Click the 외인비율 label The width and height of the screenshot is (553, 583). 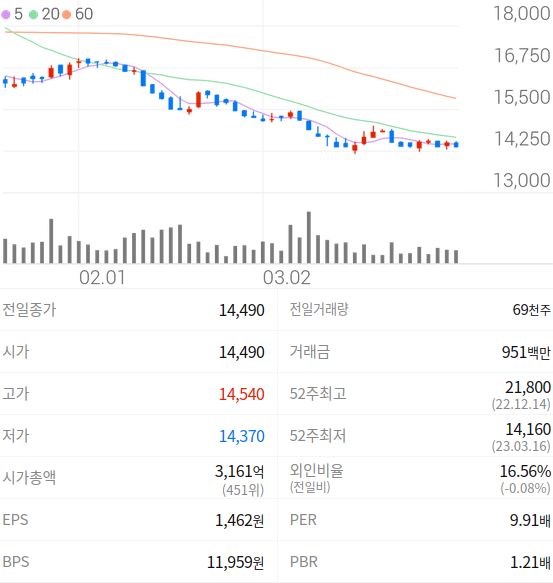pyautogui.click(x=316, y=471)
